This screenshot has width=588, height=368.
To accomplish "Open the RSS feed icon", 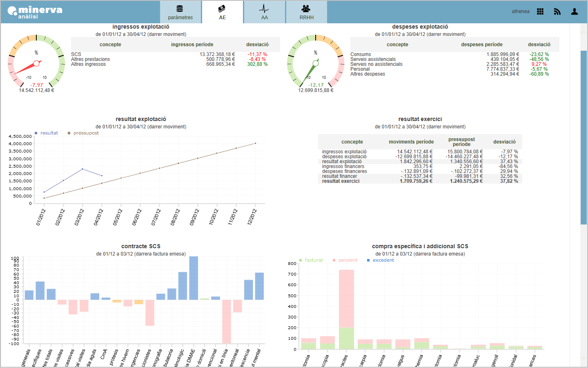I will 557,11.
